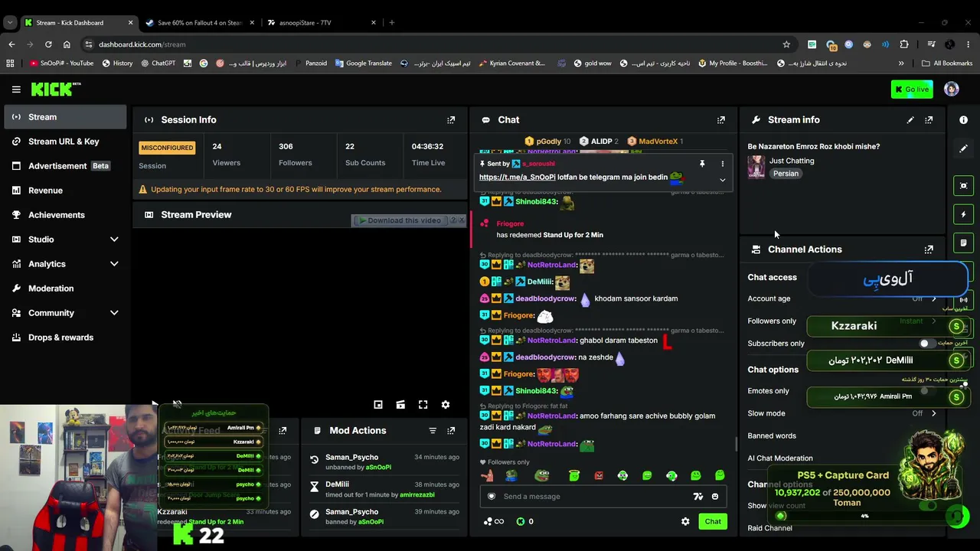Open Banned words settings
This screenshot has width=980, height=551.
click(772, 436)
